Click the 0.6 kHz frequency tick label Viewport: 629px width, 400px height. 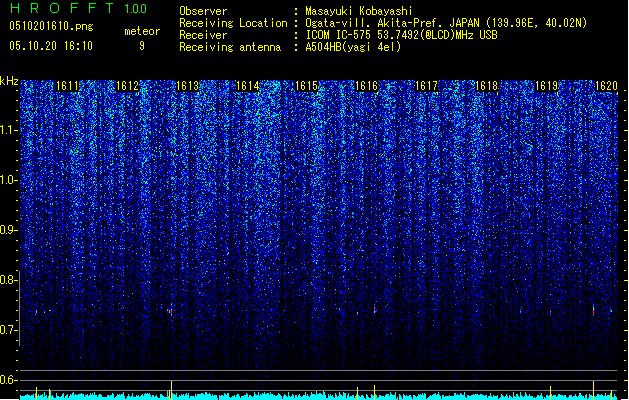click(x=9, y=380)
